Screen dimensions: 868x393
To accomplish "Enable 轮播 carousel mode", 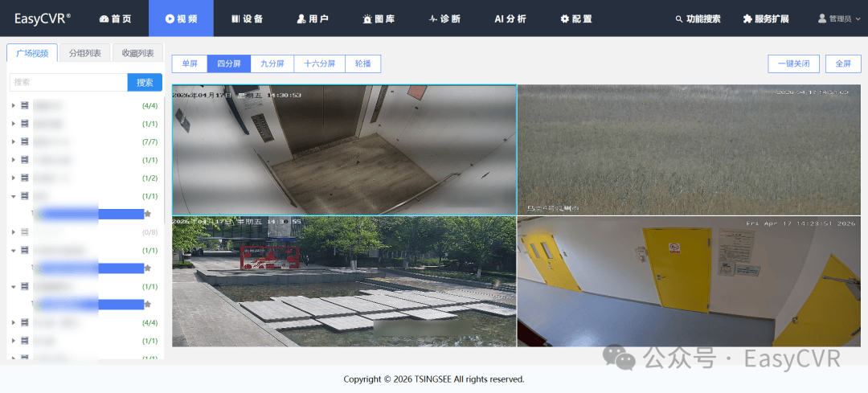I will point(362,63).
